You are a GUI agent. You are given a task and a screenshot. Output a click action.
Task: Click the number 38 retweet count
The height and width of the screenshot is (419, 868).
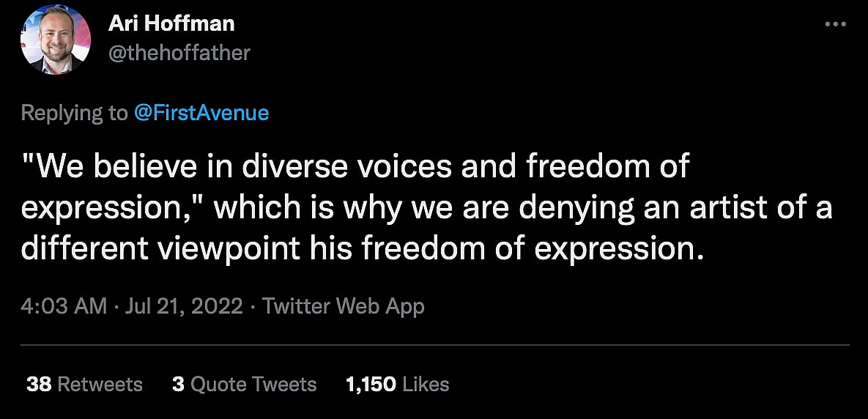point(38,384)
